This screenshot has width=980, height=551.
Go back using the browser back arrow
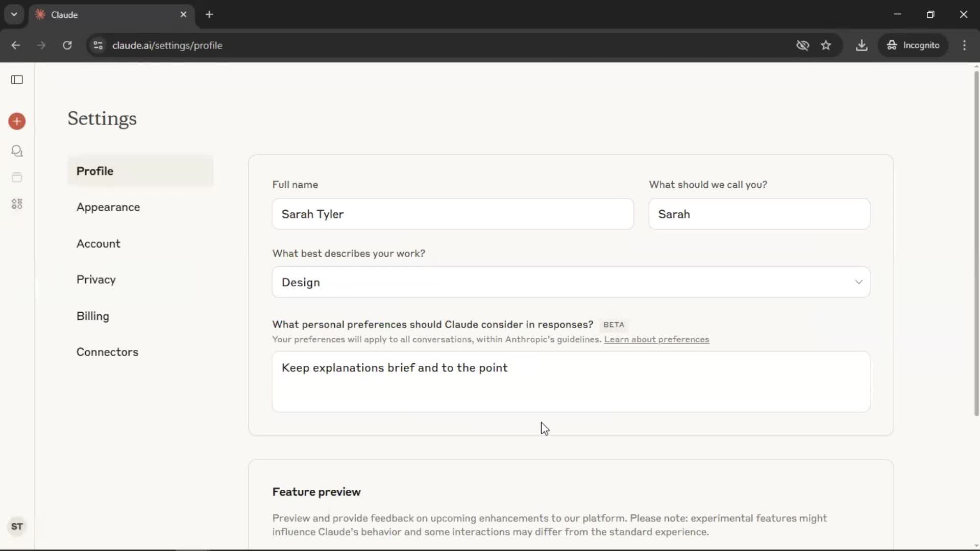click(x=16, y=45)
